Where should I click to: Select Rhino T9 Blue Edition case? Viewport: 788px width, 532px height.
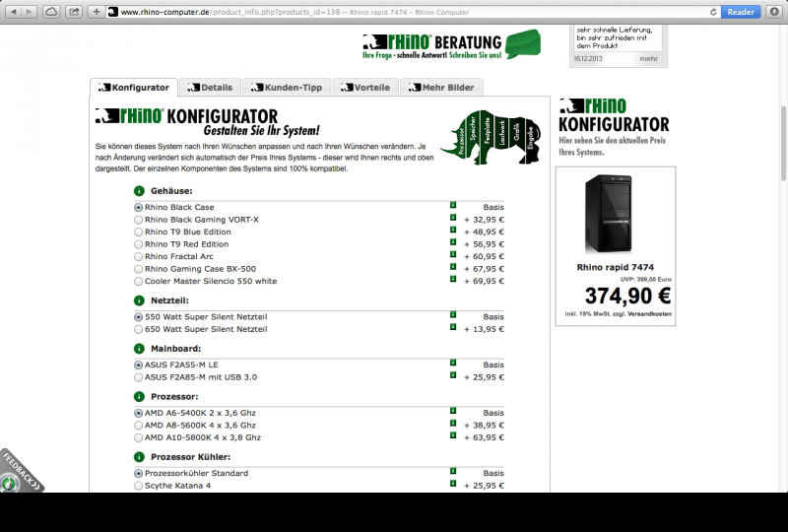click(x=138, y=233)
